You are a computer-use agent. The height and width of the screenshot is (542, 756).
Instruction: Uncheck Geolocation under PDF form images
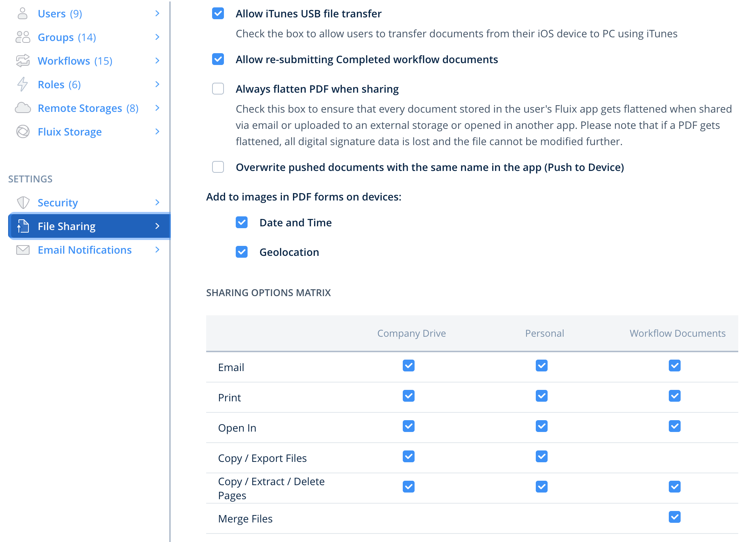(242, 252)
